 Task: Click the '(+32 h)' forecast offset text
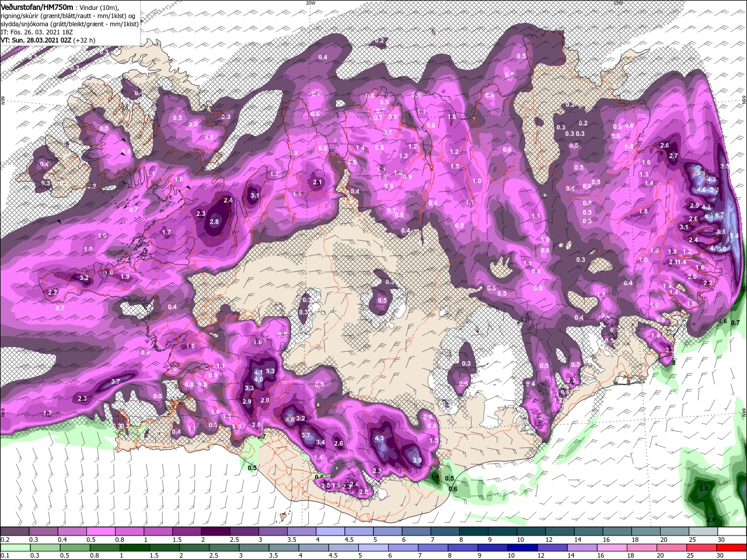click(x=85, y=40)
